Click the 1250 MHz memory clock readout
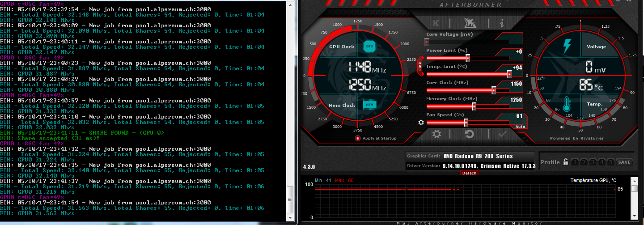This screenshot has width=644, height=225. point(367,86)
